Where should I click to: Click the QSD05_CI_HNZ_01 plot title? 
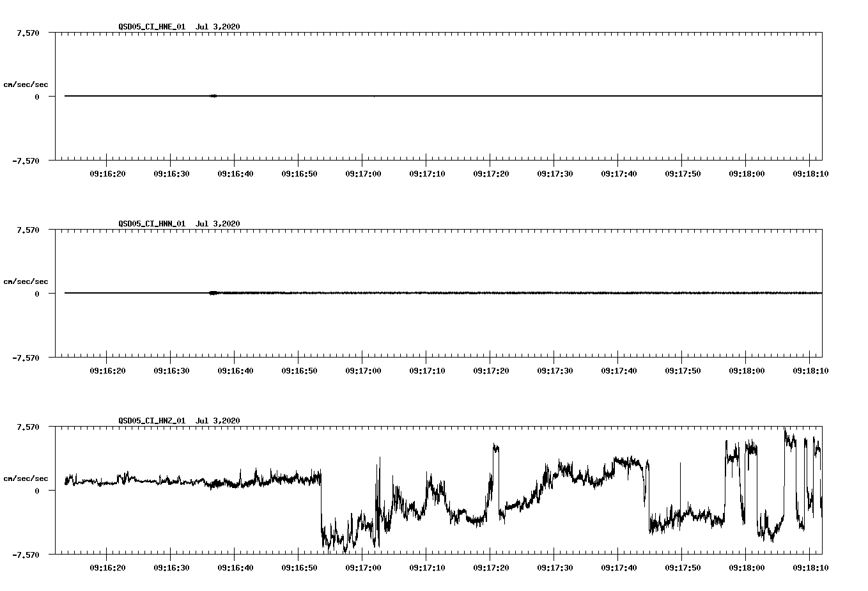pos(179,420)
